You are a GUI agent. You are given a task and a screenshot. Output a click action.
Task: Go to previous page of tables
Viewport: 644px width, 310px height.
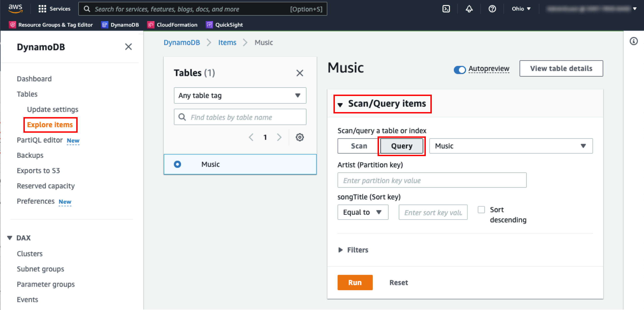pyautogui.click(x=251, y=137)
